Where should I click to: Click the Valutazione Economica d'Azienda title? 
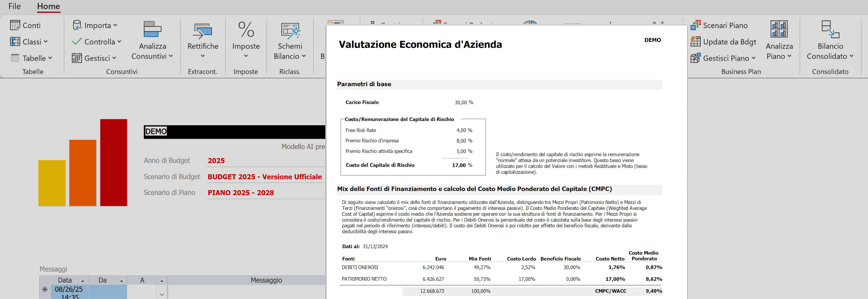[x=420, y=44]
